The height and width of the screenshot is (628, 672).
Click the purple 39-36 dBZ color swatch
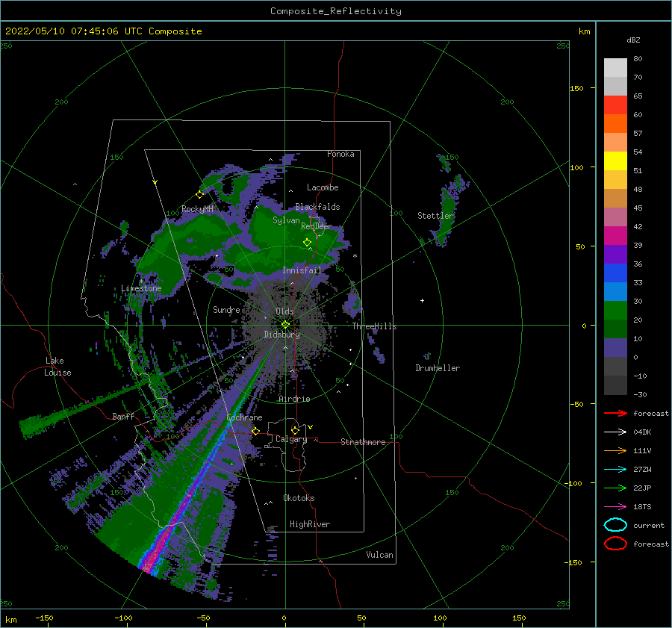coord(615,254)
